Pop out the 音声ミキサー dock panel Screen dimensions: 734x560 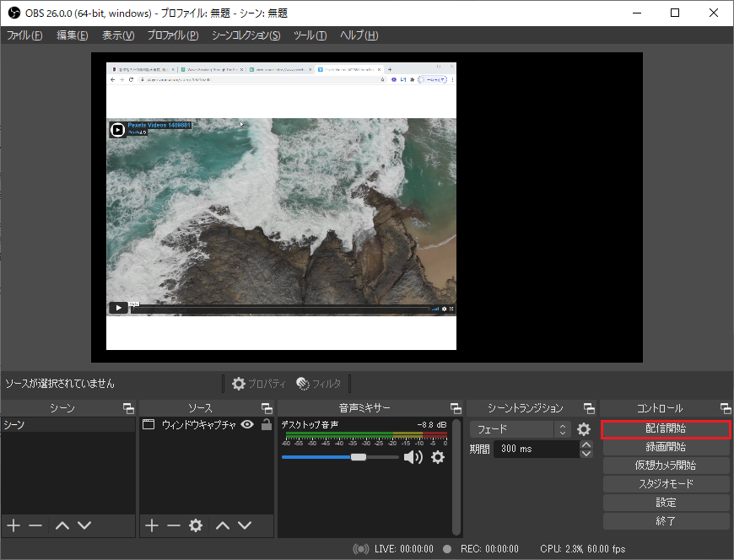tap(456, 408)
